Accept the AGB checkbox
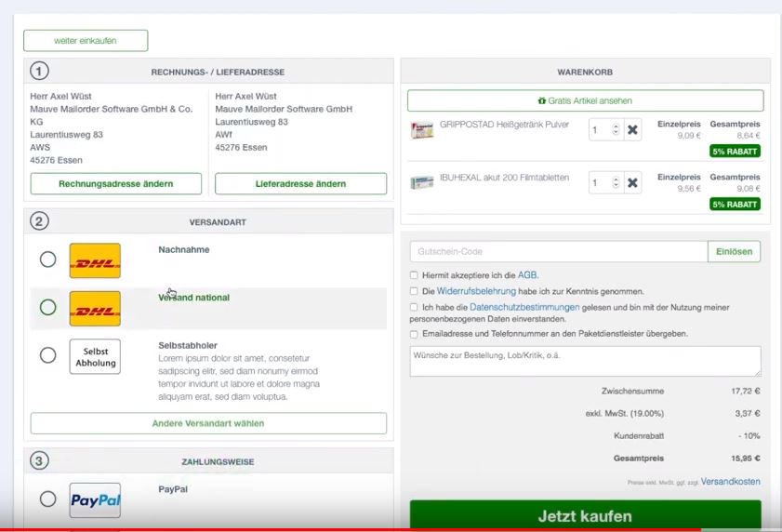Screen dimensions: 782x532 [414, 275]
